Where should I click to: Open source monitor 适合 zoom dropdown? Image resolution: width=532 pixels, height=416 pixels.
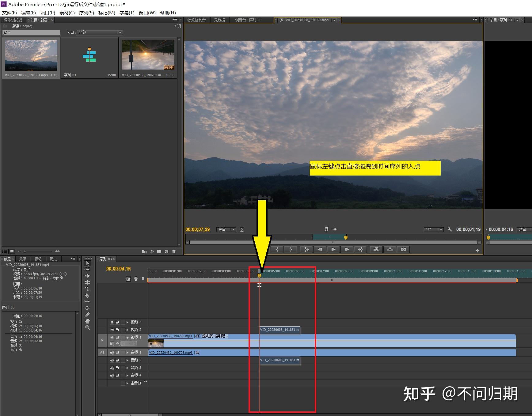(226, 229)
